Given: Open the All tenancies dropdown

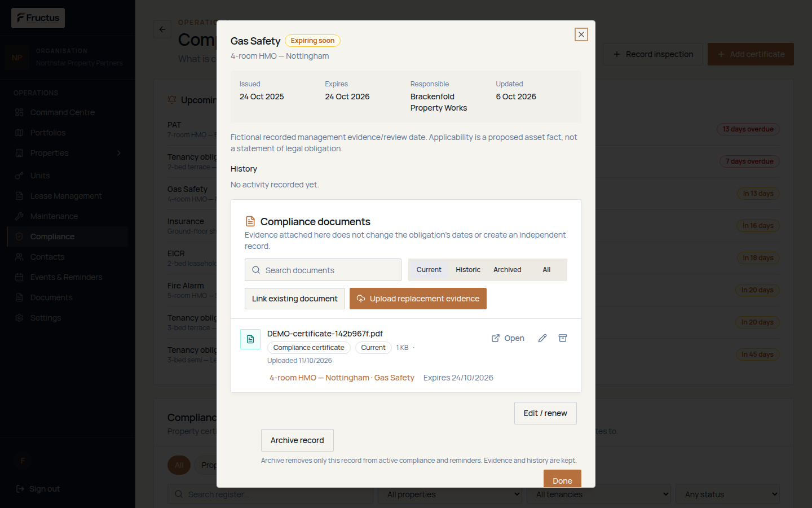Looking at the screenshot, I should [x=599, y=494].
